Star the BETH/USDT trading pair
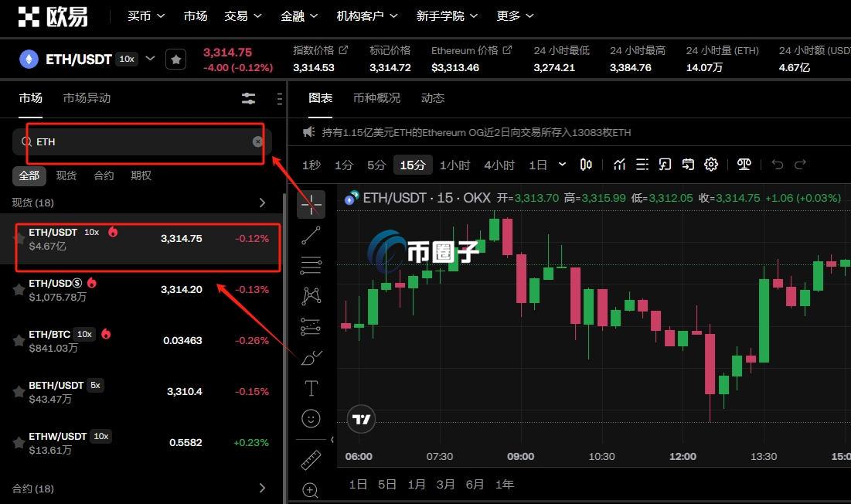The width and height of the screenshot is (851, 504). coord(18,392)
